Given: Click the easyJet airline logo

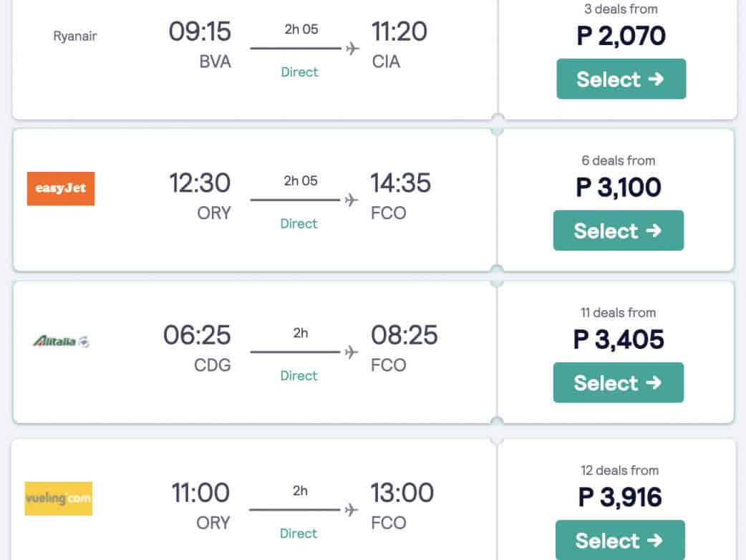Looking at the screenshot, I should coord(61,188).
